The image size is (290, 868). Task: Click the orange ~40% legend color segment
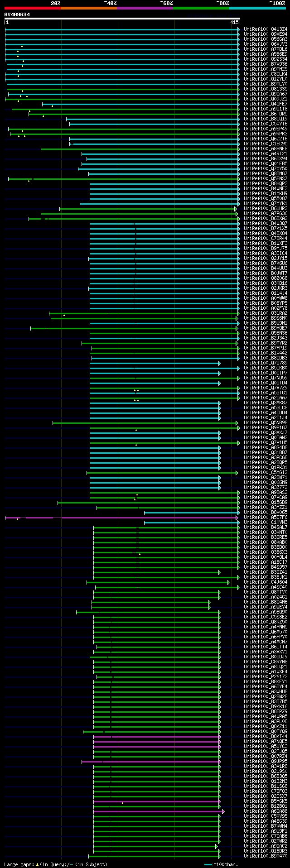pyautogui.click(x=89, y=8)
